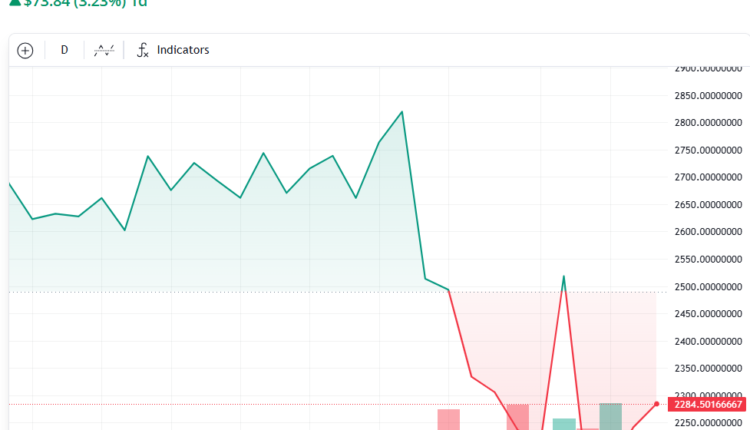Viewport: 750px width, 430px height.
Task: Click the tall green volume bar on right
Action: pyautogui.click(x=610, y=416)
